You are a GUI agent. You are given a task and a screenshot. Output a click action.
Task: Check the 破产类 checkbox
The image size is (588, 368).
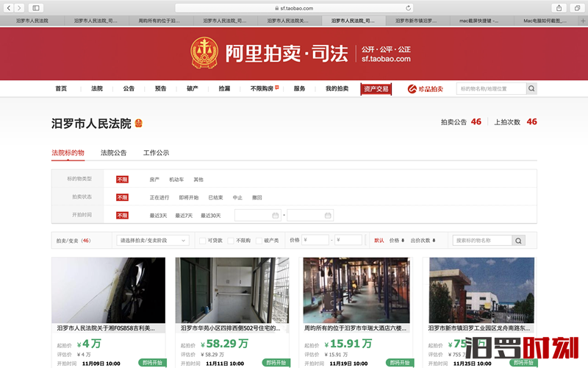pos(259,241)
